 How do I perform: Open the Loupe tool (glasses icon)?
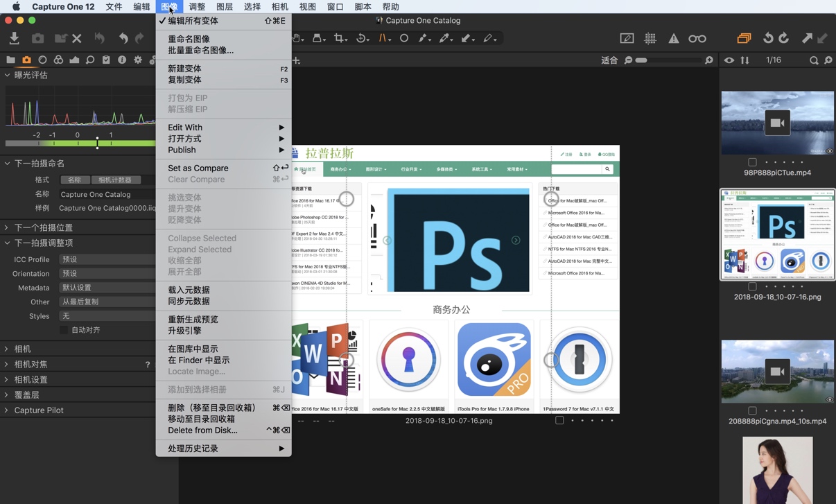697,39
